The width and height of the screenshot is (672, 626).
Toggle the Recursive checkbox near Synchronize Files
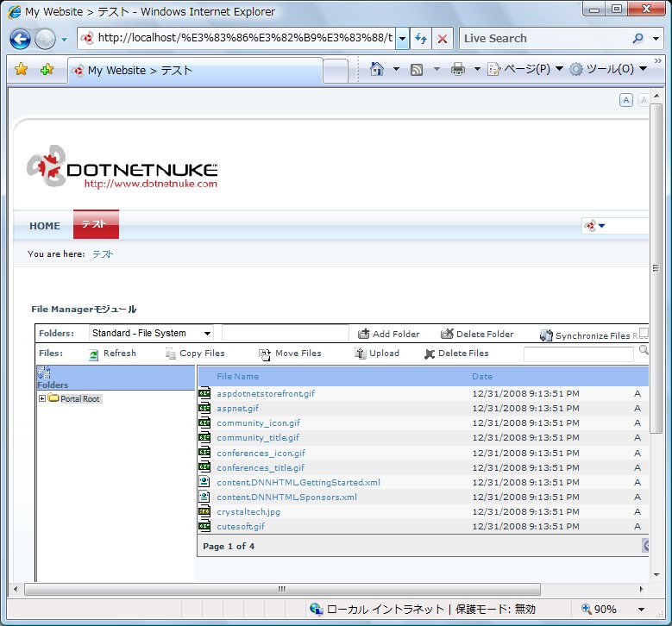pyautogui.click(x=644, y=333)
